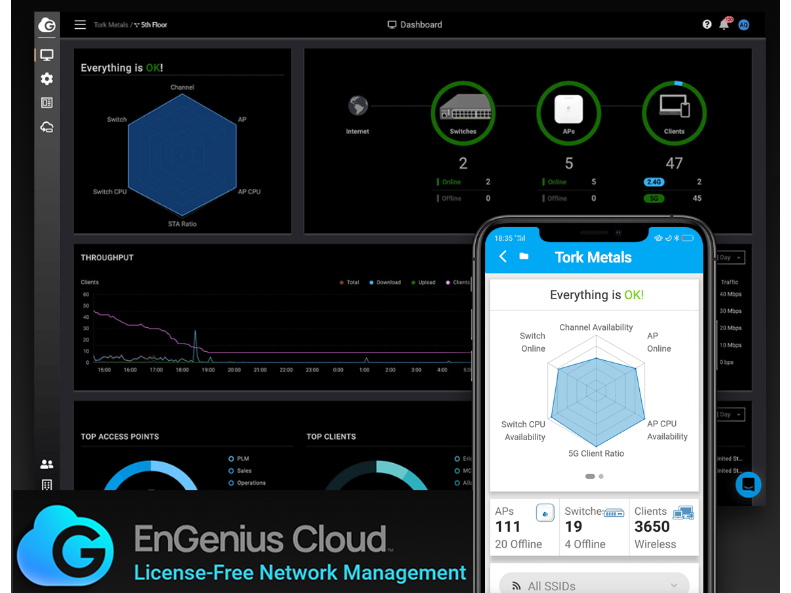Open the Day dropdown in Throughput panel
The width and height of the screenshot is (791, 593).
pyautogui.click(x=730, y=258)
